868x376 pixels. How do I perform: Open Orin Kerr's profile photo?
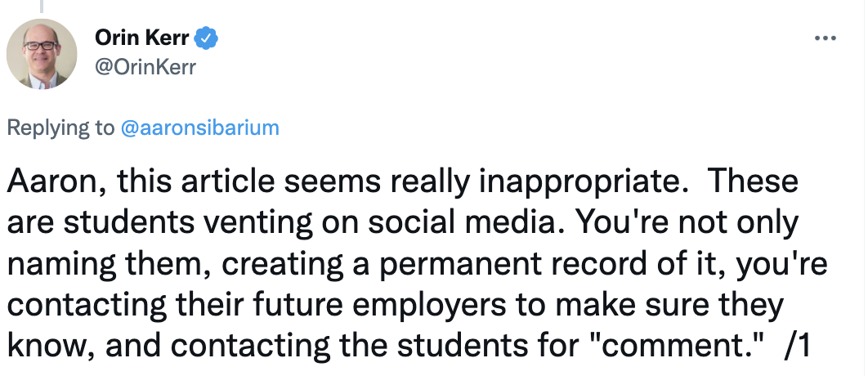tap(41, 53)
